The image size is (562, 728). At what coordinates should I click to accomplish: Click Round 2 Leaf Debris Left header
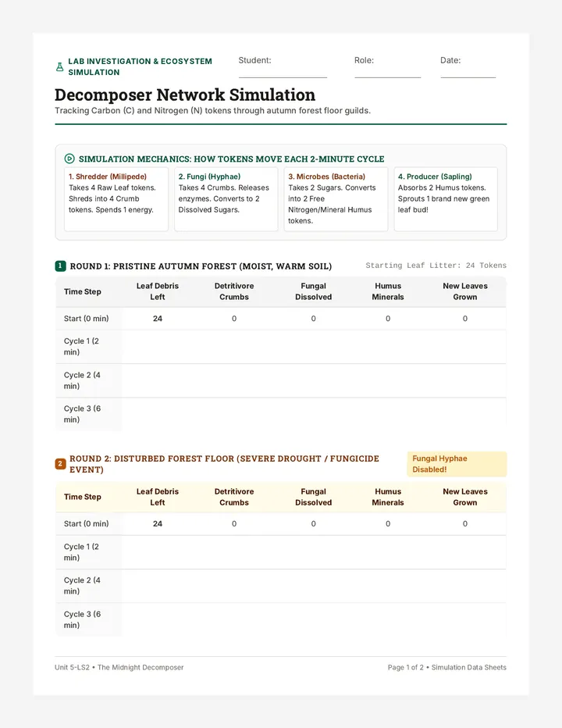pos(158,497)
